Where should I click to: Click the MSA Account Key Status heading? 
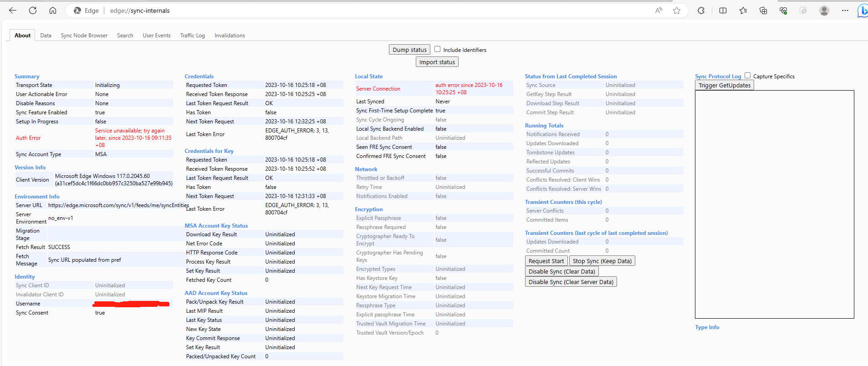[x=216, y=225]
